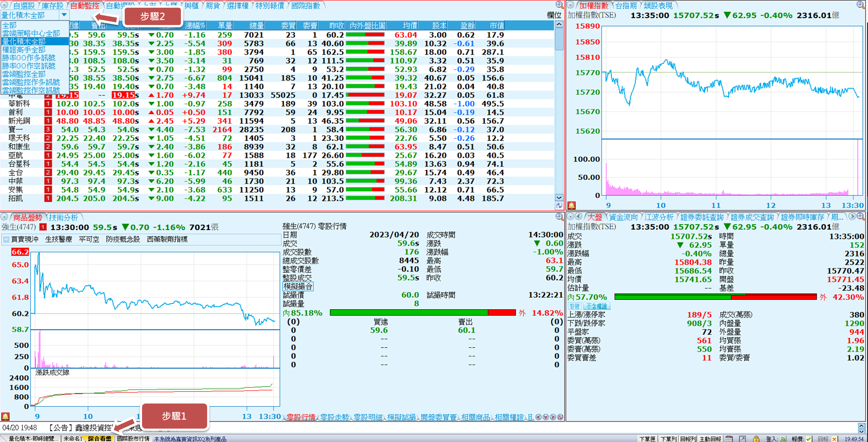Click the green login signal icon
Viewport: 868px width, 442px height.
783,439
